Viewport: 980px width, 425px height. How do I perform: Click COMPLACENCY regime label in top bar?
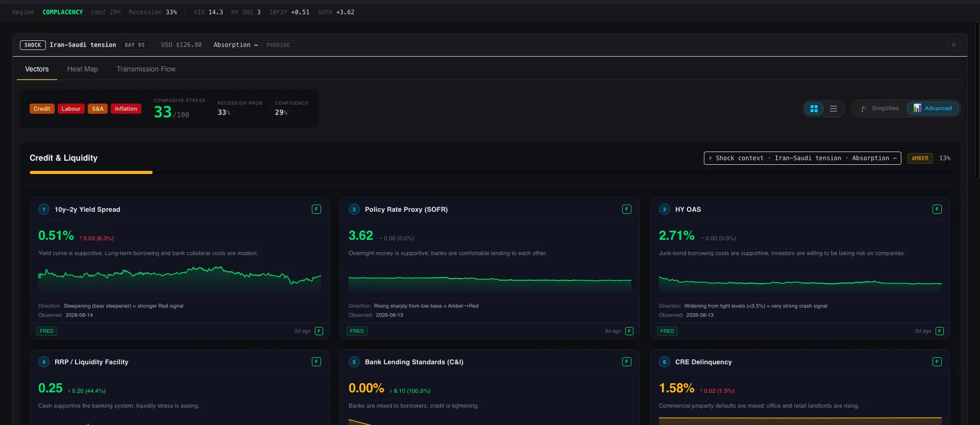63,12
